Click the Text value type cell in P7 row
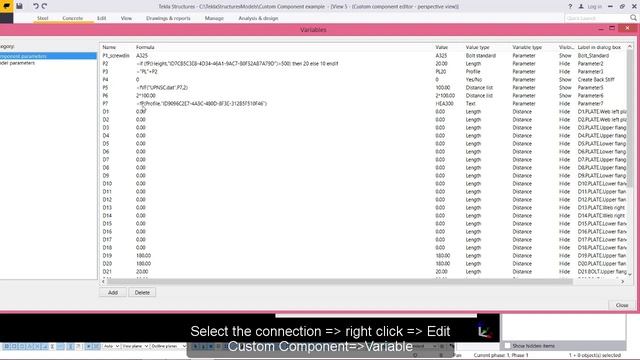 [x=471, y=104]
